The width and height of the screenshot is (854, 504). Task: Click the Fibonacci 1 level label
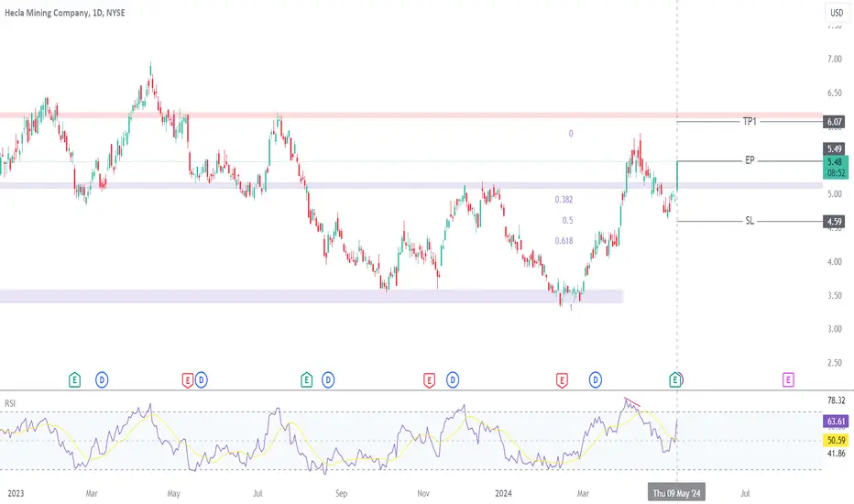[571, 308]
